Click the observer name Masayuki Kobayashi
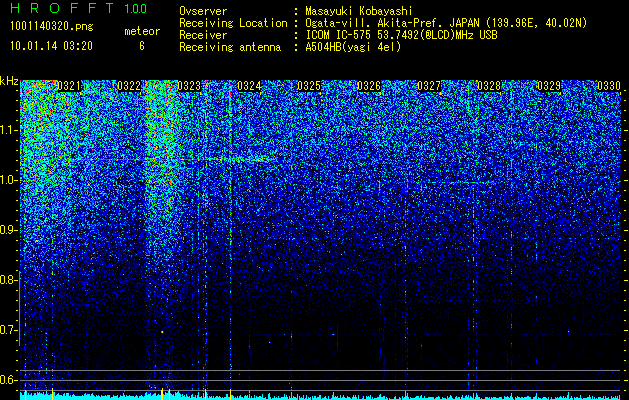629x400 pixels. tap(359, 11)
